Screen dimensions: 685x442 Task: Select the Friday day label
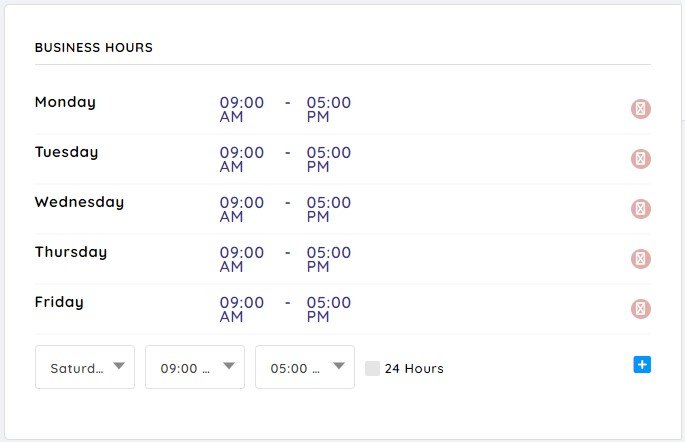(x=59, y=302)
